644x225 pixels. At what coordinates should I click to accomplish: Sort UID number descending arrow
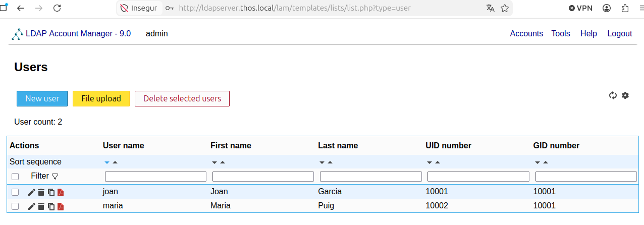click(430, 162)
